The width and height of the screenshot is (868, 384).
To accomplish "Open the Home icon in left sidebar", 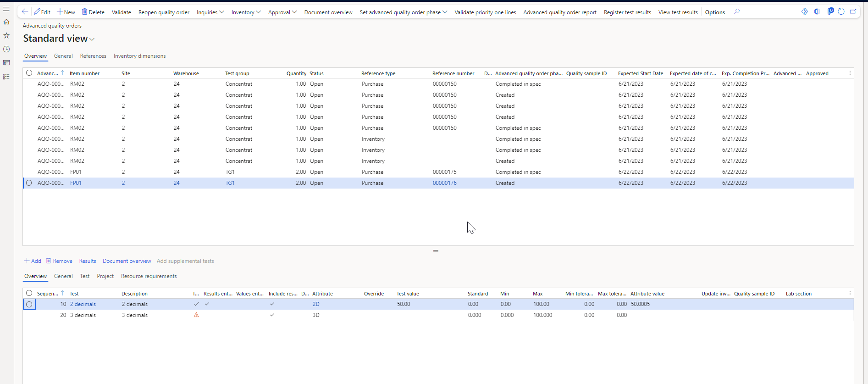I will [6, 22].
